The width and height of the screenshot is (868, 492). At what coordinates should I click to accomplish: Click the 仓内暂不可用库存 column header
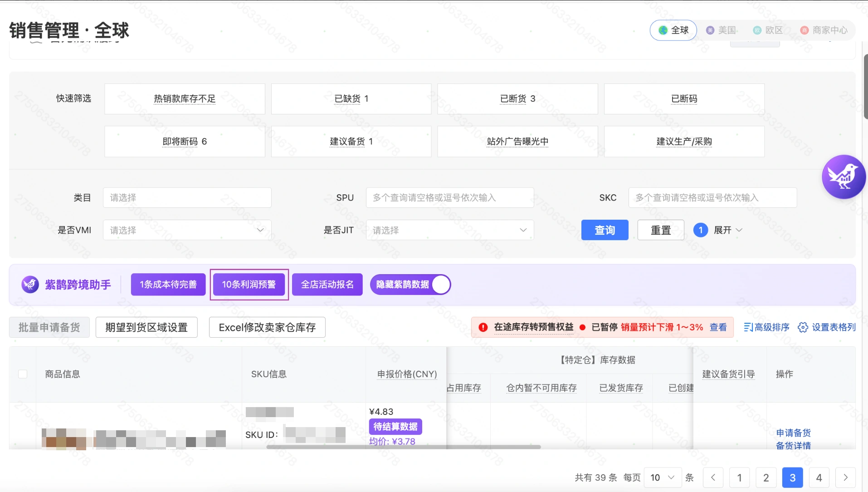pyautogui.click(x=541, y=388)
